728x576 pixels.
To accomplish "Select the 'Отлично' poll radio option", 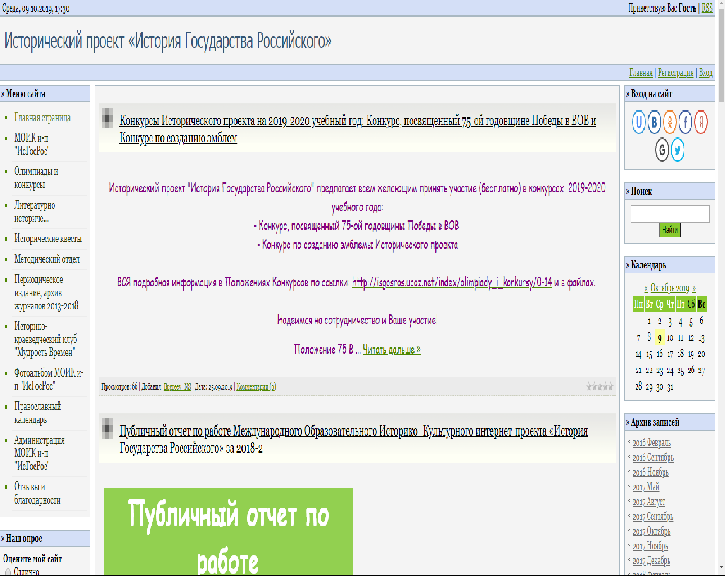I will 8,571.
